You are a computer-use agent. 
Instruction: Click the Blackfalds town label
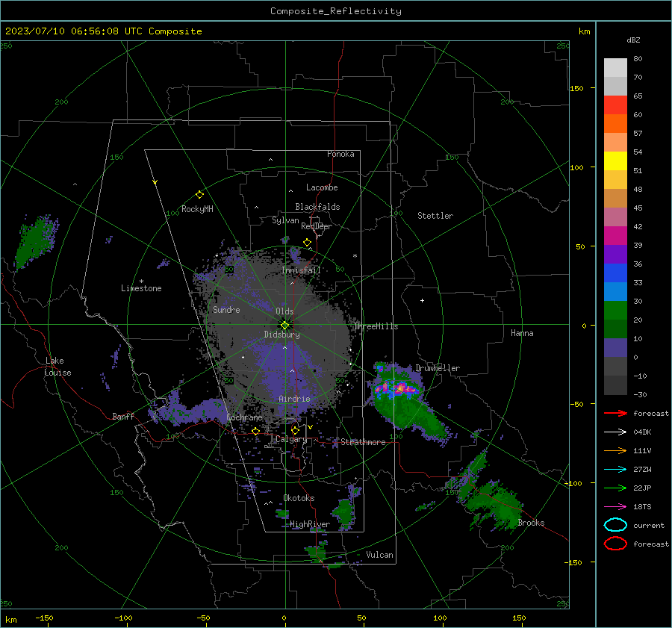pyautogui.click(x=317, y=207)
